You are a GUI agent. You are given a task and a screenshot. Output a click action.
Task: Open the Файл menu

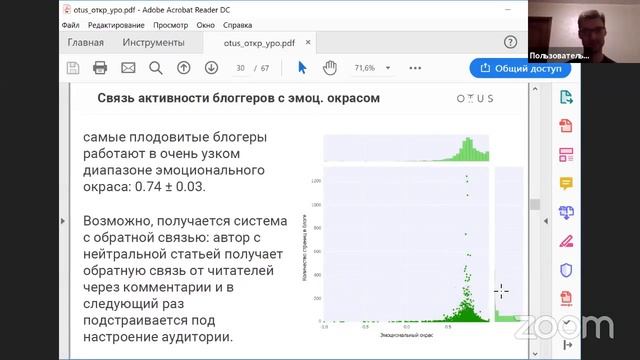71,25
